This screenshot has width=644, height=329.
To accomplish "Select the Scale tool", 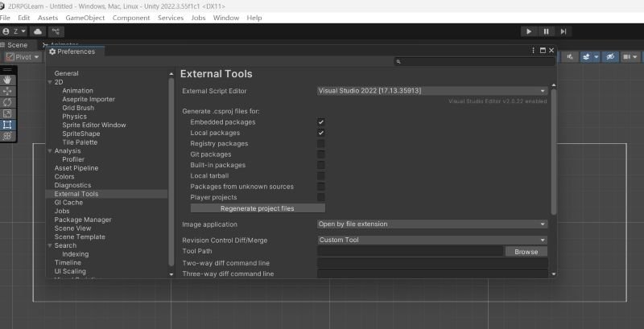I will click(7, 113).
